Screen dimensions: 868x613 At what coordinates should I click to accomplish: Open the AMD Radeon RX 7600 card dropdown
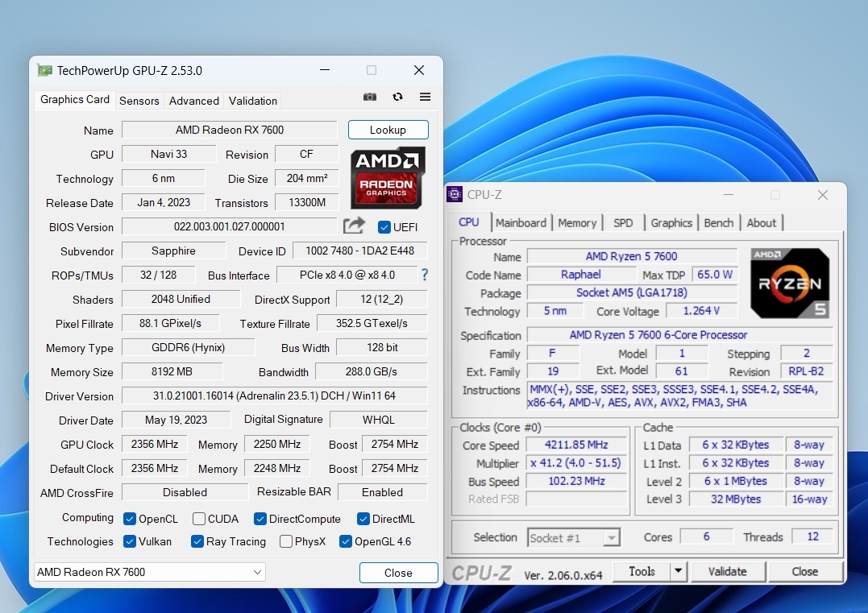click(150, 572)
